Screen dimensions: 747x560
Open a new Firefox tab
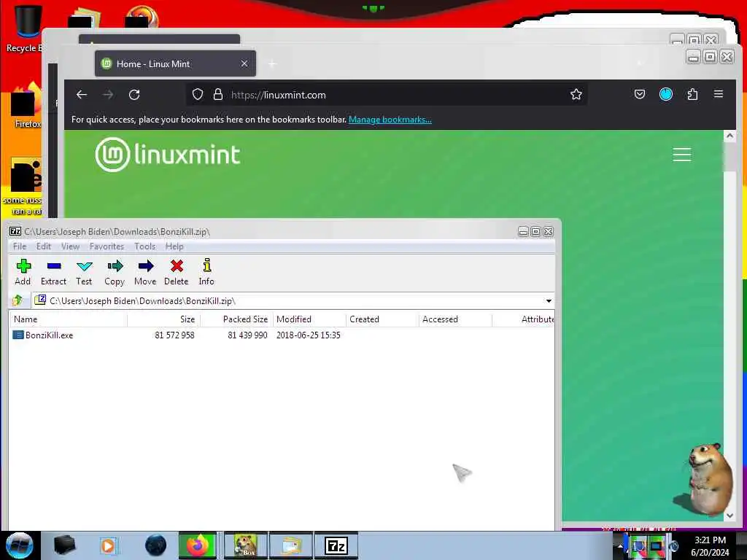pyautogui.click(x=272, y=64)
